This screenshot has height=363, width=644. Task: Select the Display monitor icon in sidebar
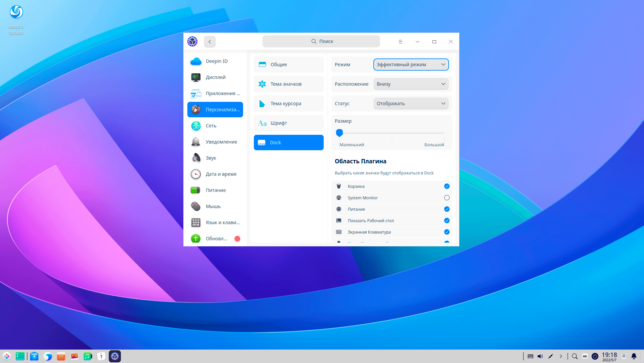[x=196, y=77]
